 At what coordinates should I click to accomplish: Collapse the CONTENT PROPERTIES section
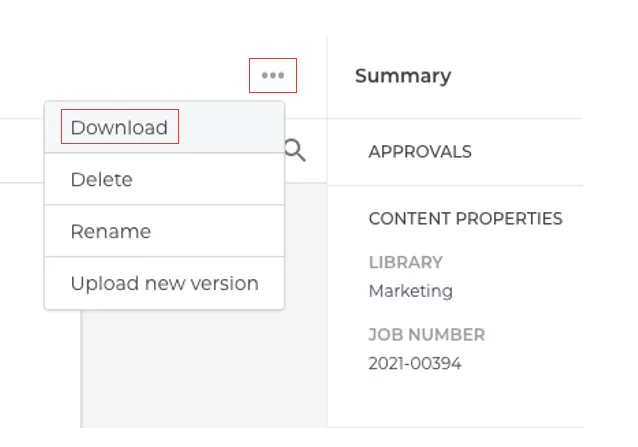465,218
